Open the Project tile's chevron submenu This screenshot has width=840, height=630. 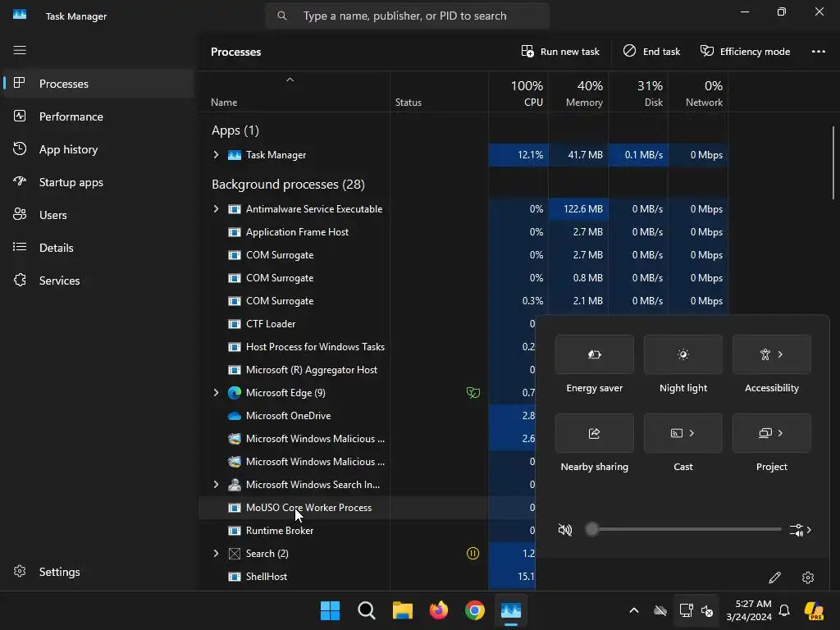click(x=781, y=433)
